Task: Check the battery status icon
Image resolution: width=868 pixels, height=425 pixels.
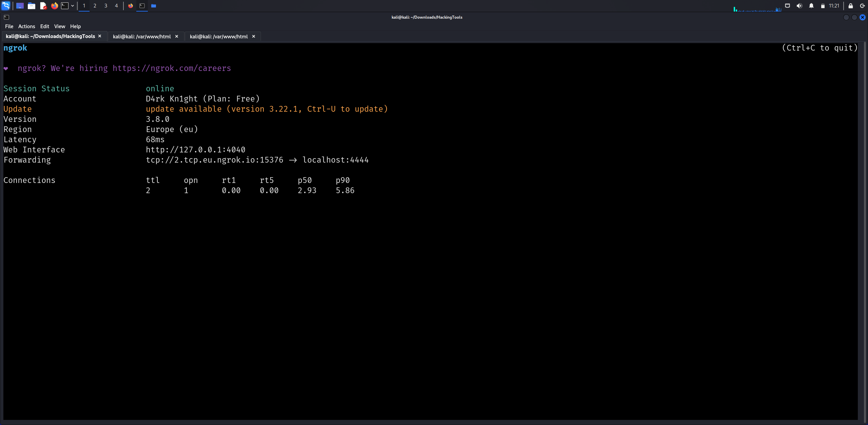Action: 823,6
